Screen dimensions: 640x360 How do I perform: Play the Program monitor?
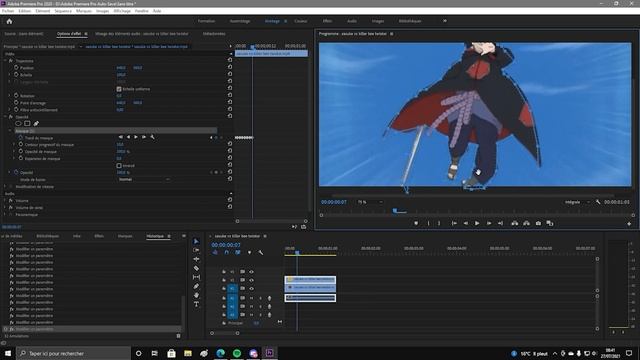tap(477, 223)
